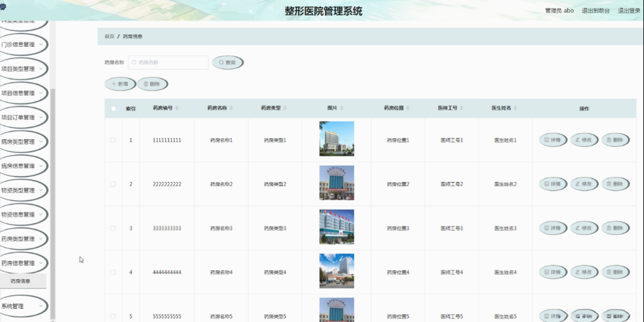
Task: Sort by 药房位置 column arrows
Action: pos(408,108)
